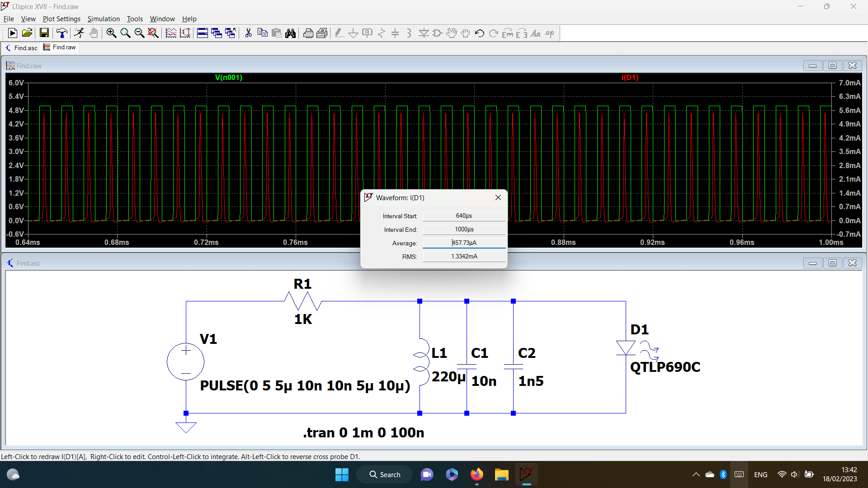Click the Print Setup icon
Screen dimensions: 868x488
(308, 33)
